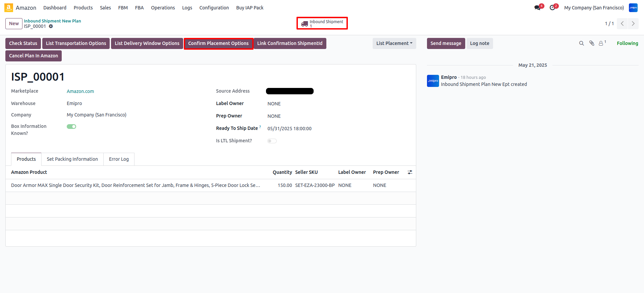
Task: Search messages with the magnifier icon
Action: point(581,43)
